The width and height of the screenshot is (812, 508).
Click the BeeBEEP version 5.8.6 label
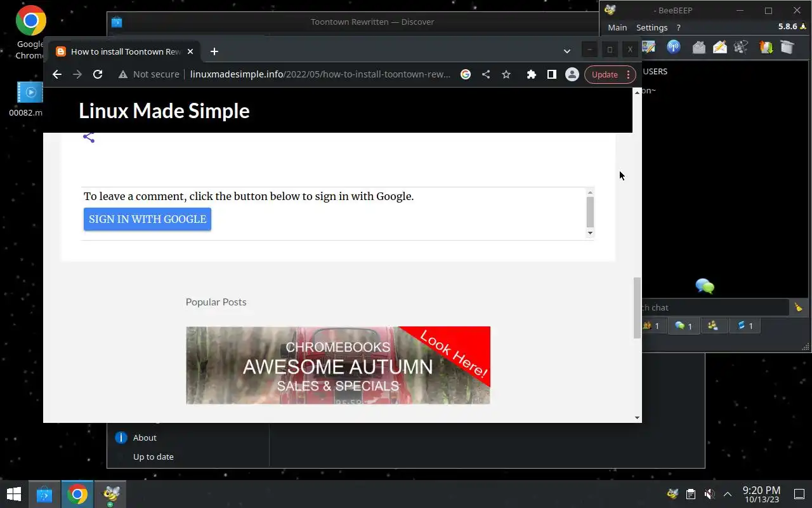[787, 27]
